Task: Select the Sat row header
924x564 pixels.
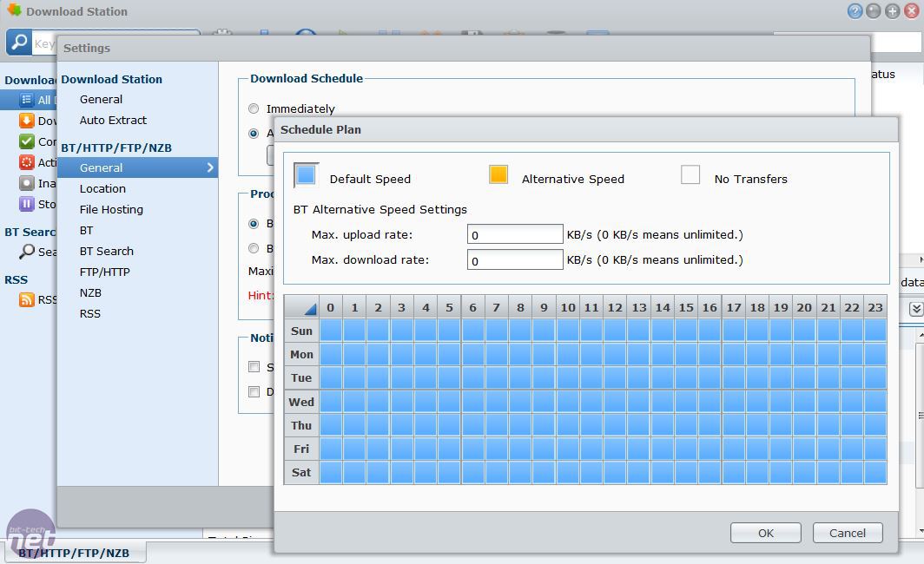Action: (x=301, y=473)
